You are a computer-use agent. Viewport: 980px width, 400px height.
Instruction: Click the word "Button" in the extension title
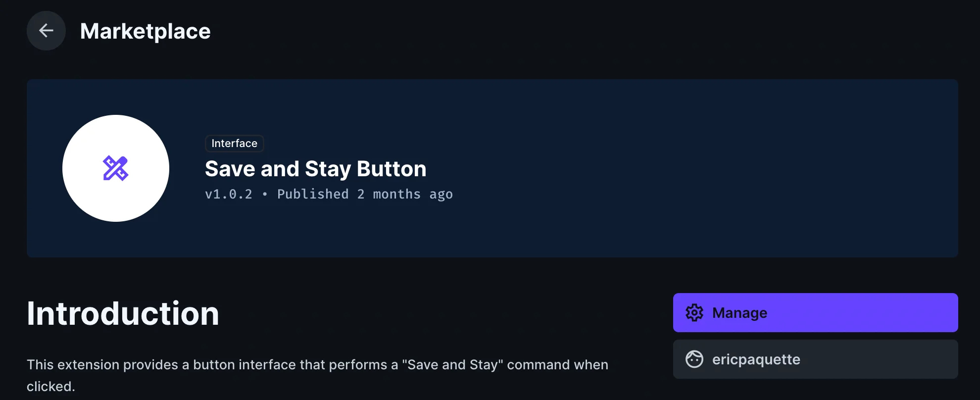391,169
